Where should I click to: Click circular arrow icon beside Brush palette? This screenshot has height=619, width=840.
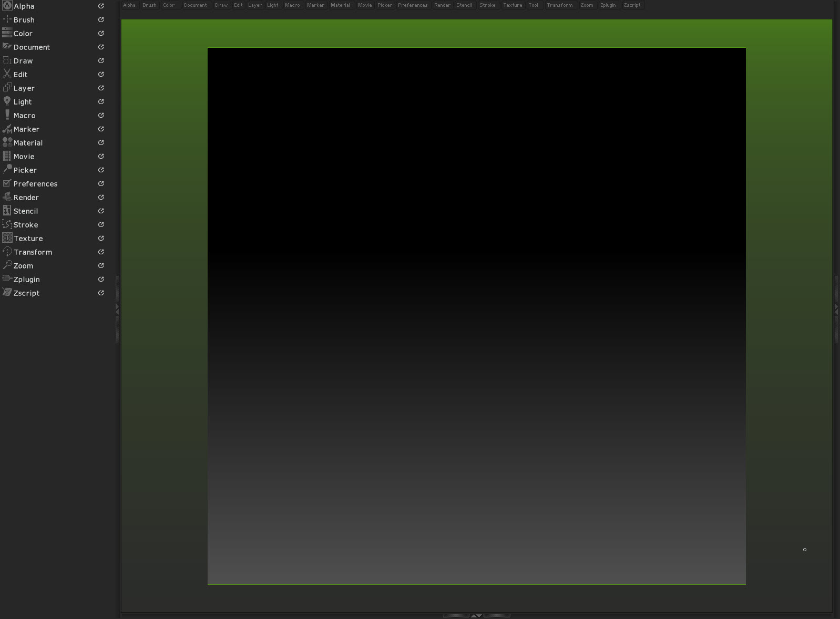click(x=101, y=19)
